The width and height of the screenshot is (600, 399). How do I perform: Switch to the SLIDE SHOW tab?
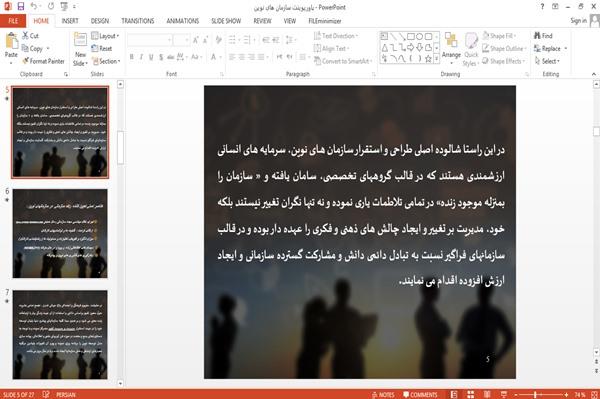pyautogui.click(x=226, y=21)
